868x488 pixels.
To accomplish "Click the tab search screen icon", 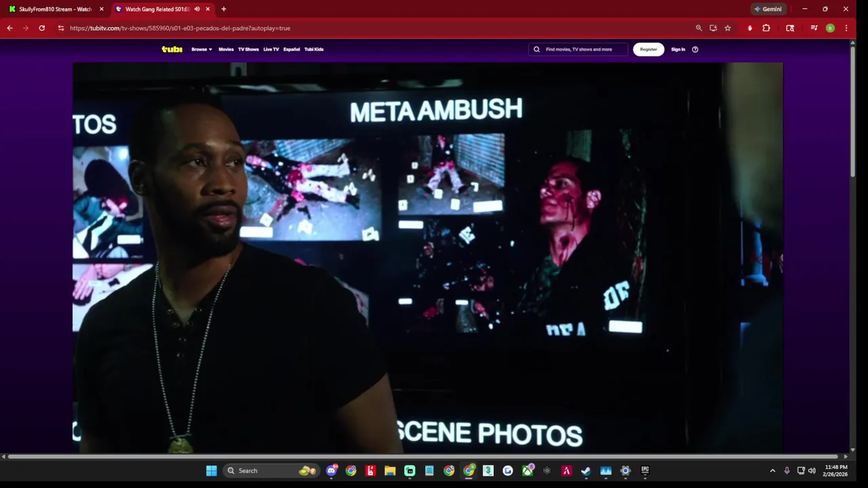I will (x=790, y=28).
